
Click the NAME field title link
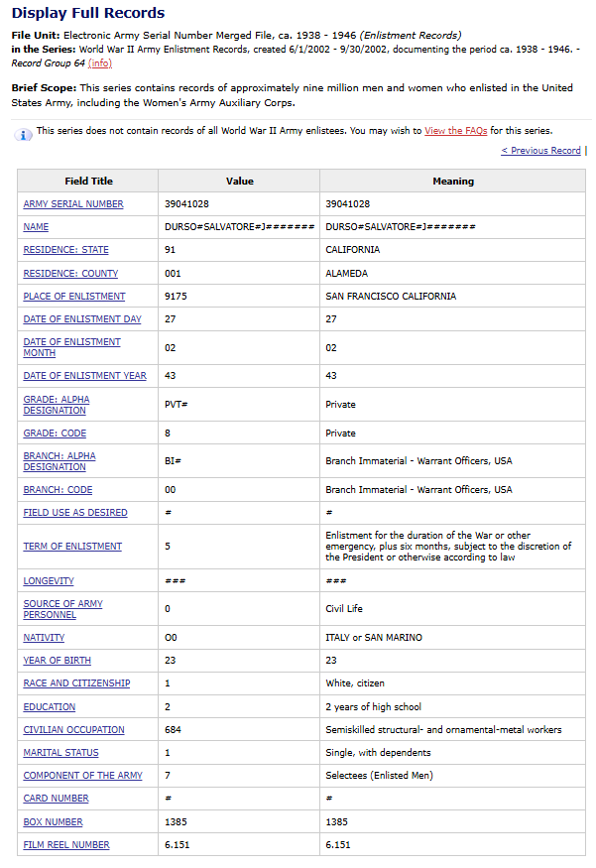(36, 227)
